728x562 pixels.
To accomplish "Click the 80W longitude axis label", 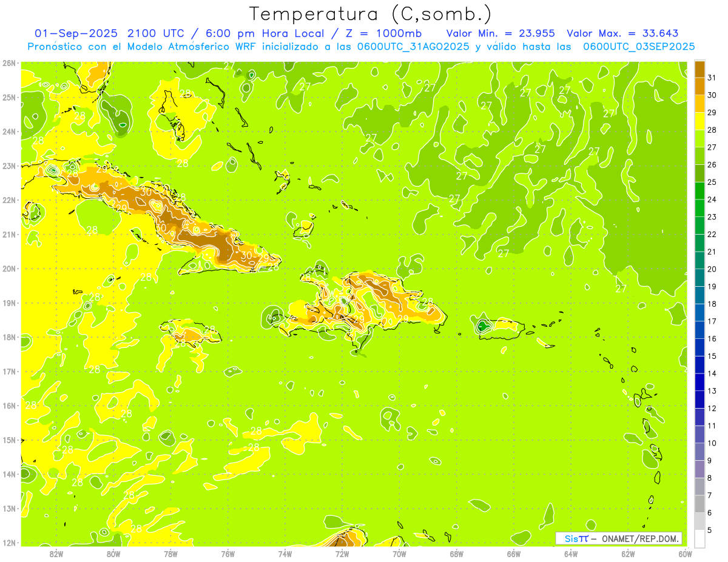I will coord(113,553).
